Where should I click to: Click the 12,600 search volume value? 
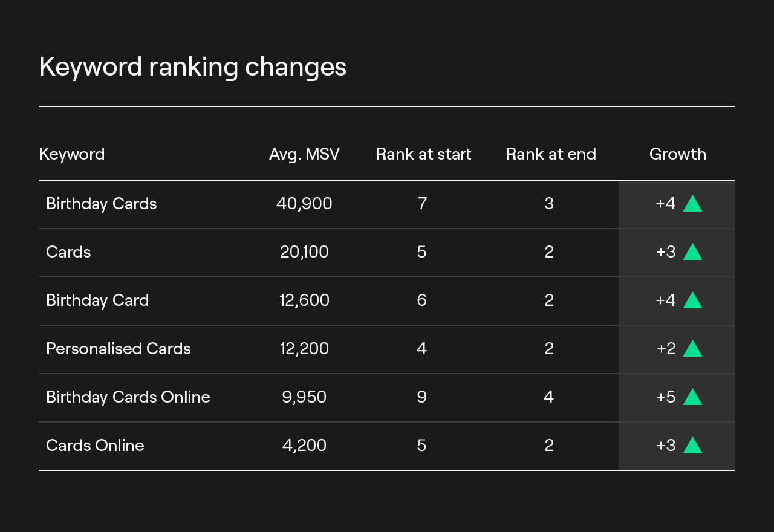[304, 300]
